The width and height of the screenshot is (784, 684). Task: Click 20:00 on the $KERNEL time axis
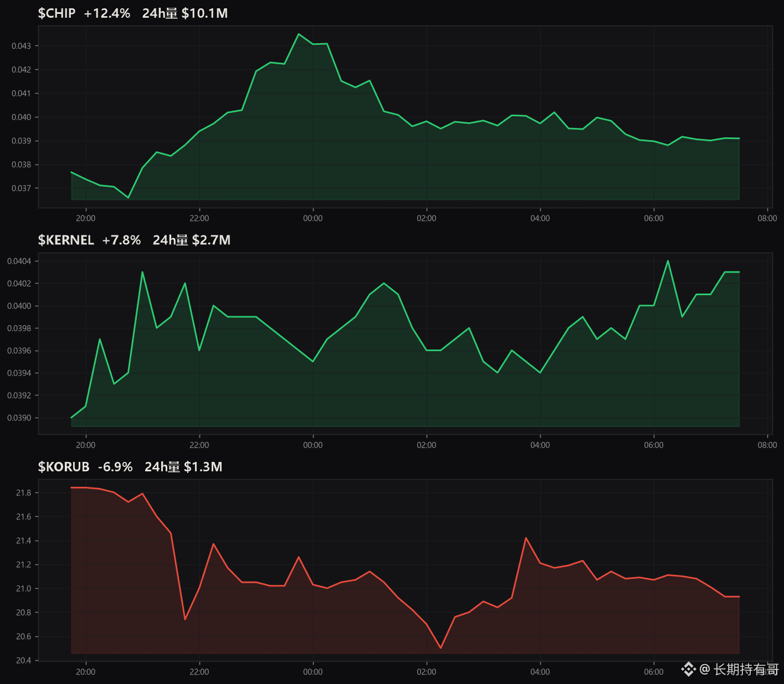(x=86, y=445)
